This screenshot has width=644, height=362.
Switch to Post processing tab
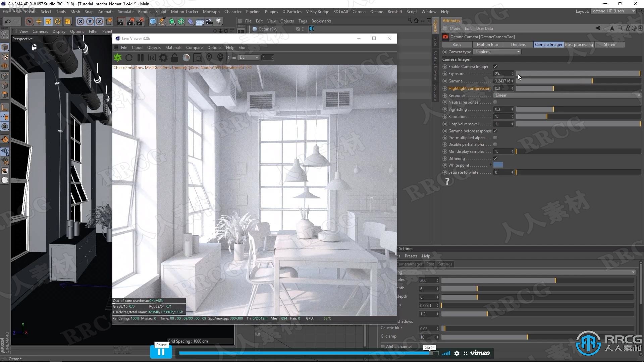tap(579, 45)
